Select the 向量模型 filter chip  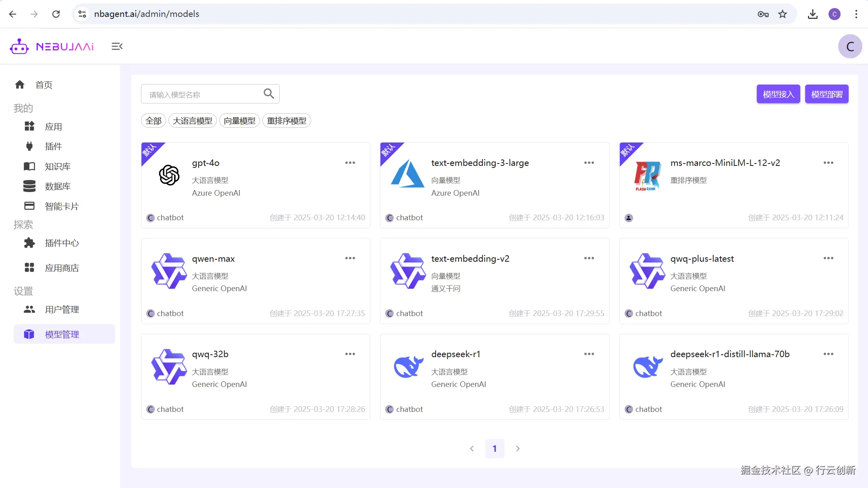tap(239, 121)
